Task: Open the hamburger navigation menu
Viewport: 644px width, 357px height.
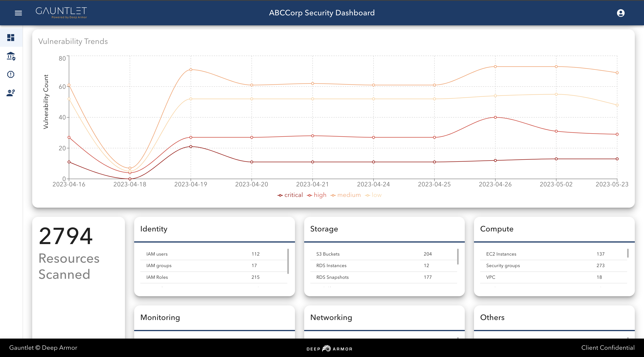Action: (18, 13)
